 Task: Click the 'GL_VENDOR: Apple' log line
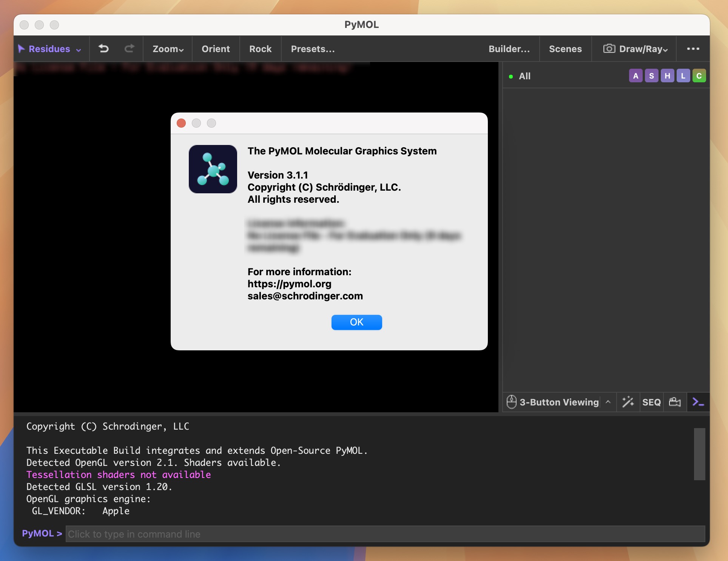(80, 511)
